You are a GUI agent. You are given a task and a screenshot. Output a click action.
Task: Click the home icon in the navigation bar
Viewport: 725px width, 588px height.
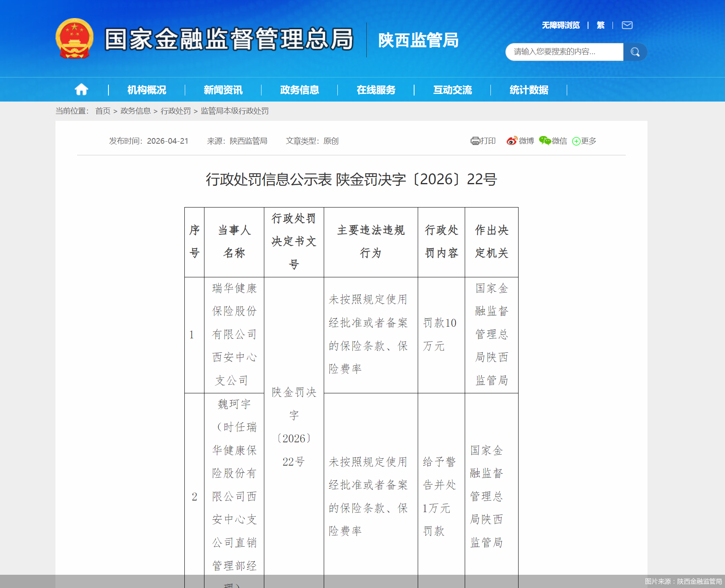(x=81, y=89)
